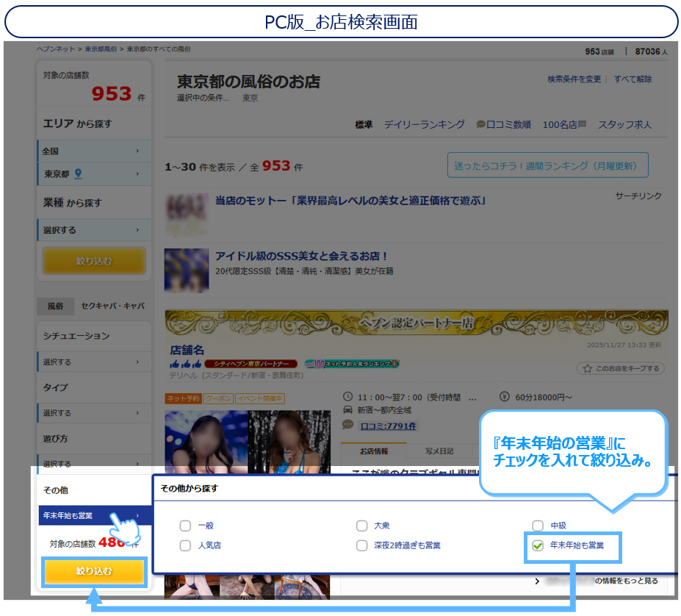Screen dimensions: 681x616
Task: Click the bottom yellow 絞り込む button
Action: [x=93, y=571]
